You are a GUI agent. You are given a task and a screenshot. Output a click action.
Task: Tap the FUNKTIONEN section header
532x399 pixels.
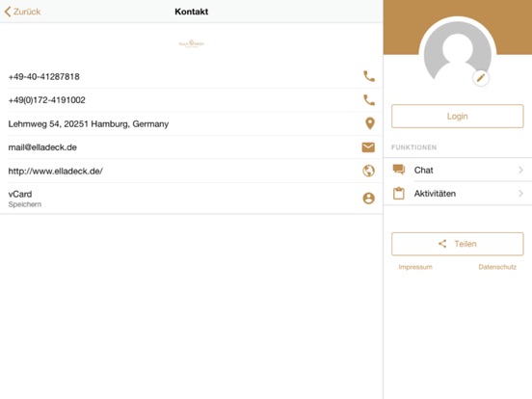coord(413,147)
